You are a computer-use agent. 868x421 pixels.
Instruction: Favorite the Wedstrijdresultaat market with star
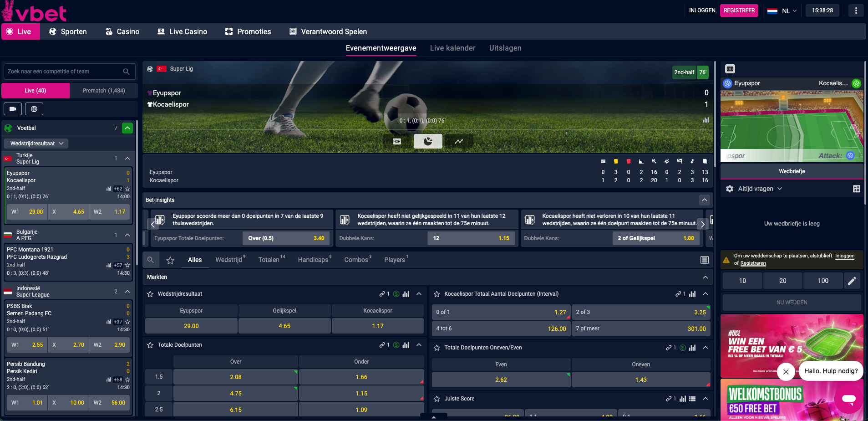150,294
